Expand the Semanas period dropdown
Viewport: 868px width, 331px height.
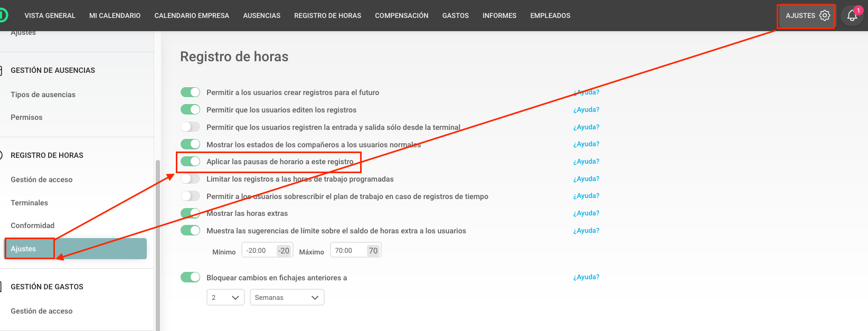[287, 297]
